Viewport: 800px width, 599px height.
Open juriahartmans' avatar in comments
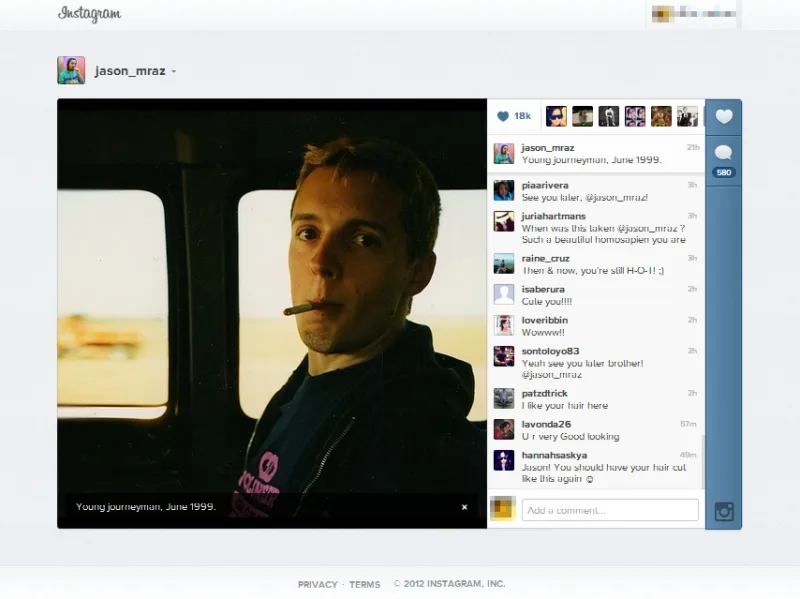pyautogui.click(x=504, y=222)
